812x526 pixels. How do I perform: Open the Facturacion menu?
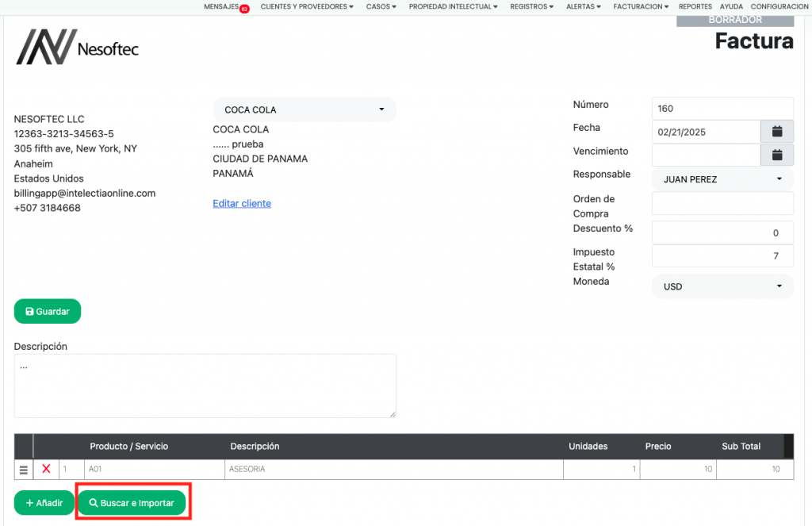coord(642,6)
